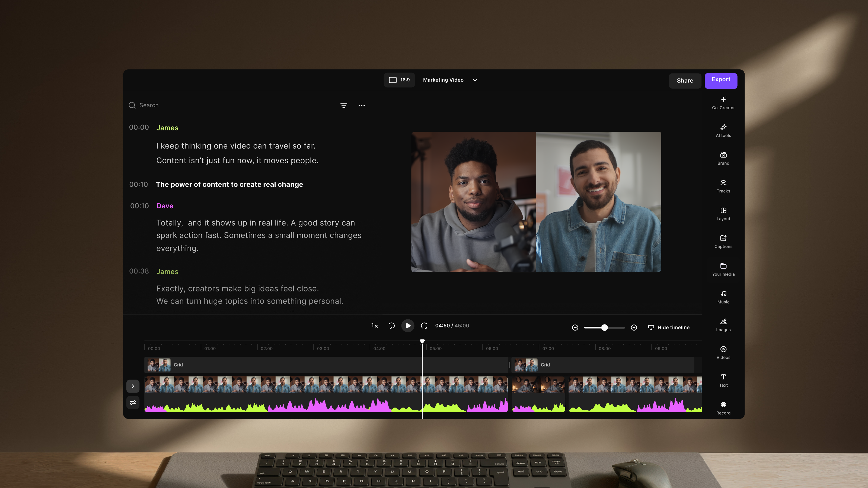Click the line "We can turn huge topics into something personal."
The height and width of the screenshot is (488, 868).
tap(250, 301)
